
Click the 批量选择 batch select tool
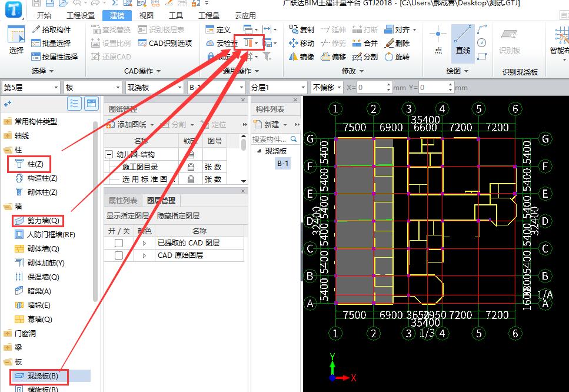point(51,43)
